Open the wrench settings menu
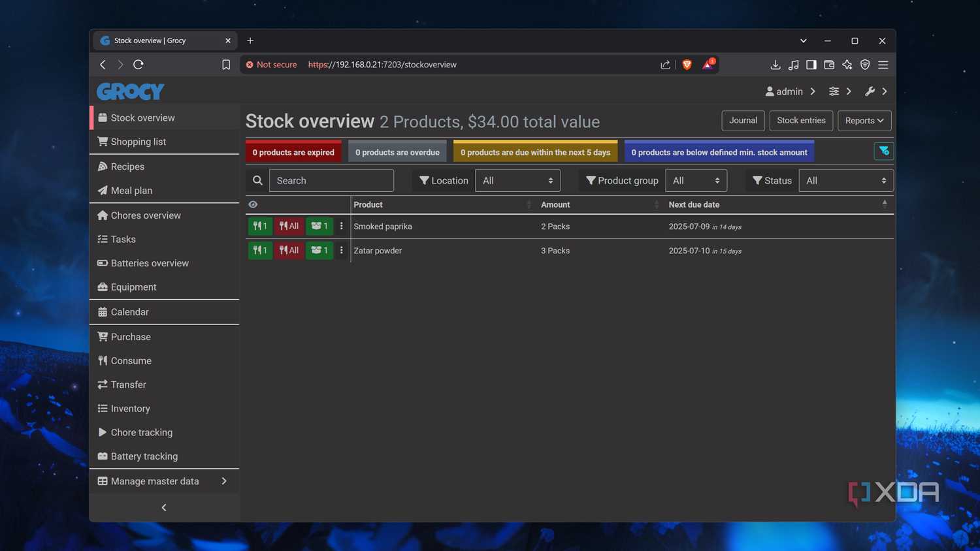Screen dimensions: 980x551 click(x=876, y=91)
